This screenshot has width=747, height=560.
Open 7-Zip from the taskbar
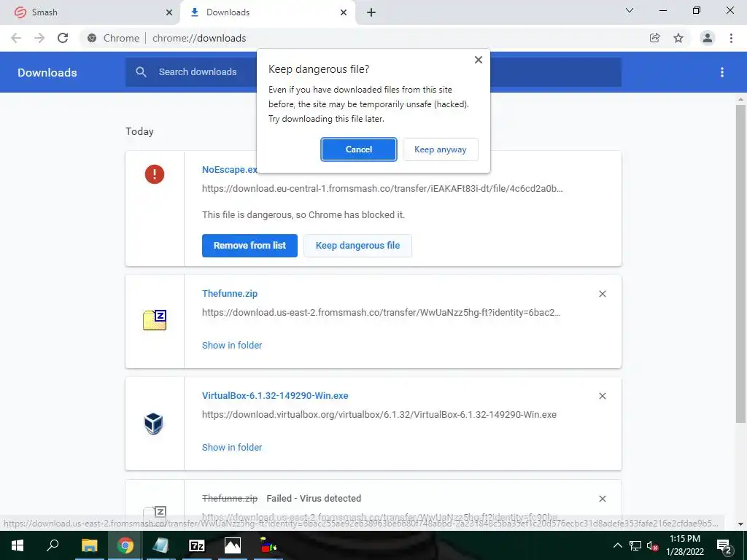(x=197, y=545)
